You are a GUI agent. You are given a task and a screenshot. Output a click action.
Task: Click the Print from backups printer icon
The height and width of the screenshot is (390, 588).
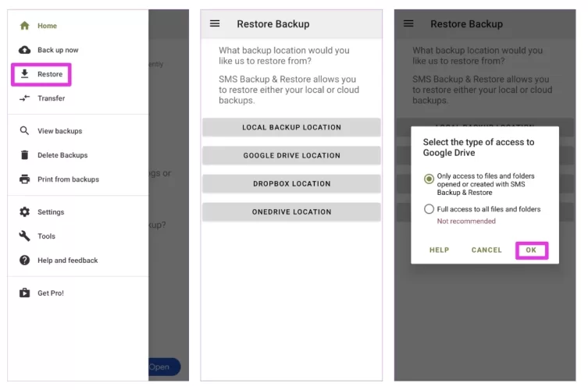point(24,179)
